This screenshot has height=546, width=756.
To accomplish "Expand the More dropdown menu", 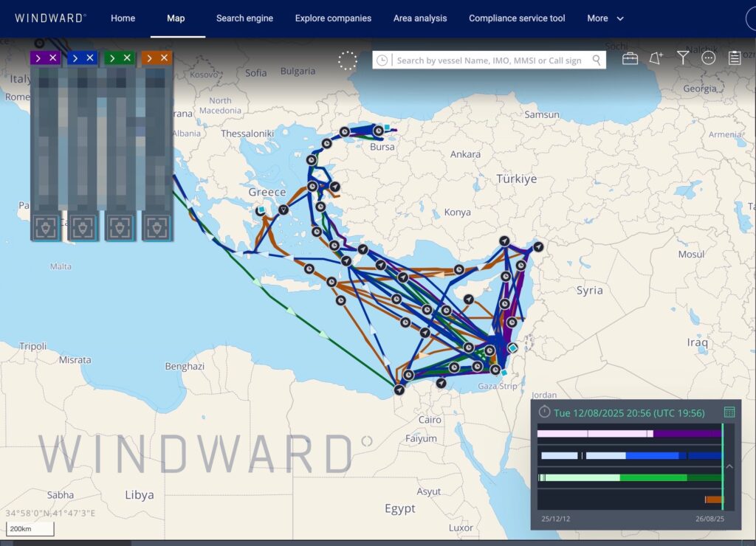I will coord(605,18).
